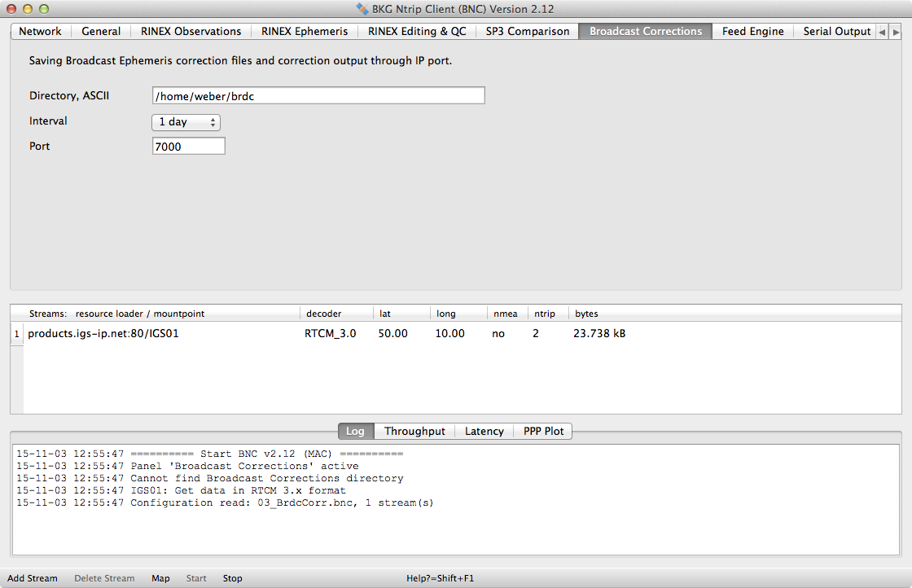This screenshot has height=588, width=912.
Task: Open the Interval dropdown showing 1 day
Action: coord(186,122)
